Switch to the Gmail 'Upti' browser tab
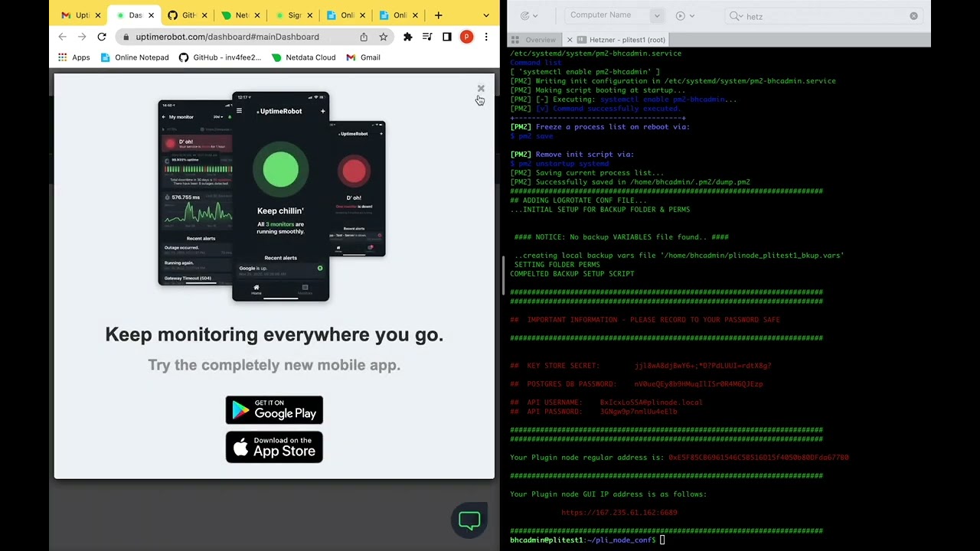This screenshot has width=980, height=551. 81,15
